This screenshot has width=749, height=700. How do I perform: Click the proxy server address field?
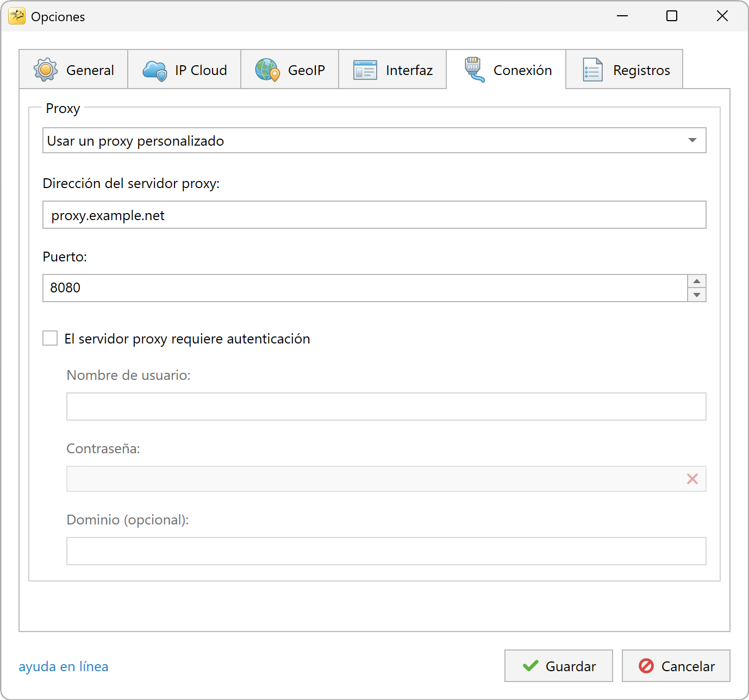tap(374, 215)
